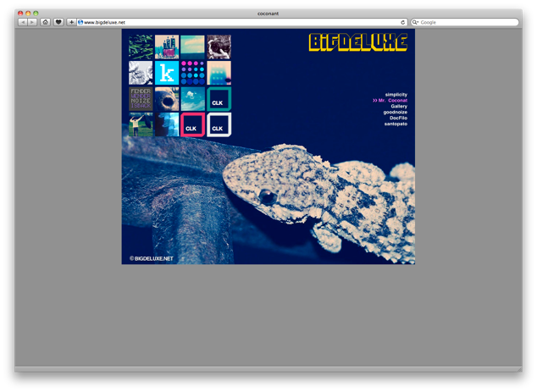Click the browser Forward arrow button

click(32, 22)
